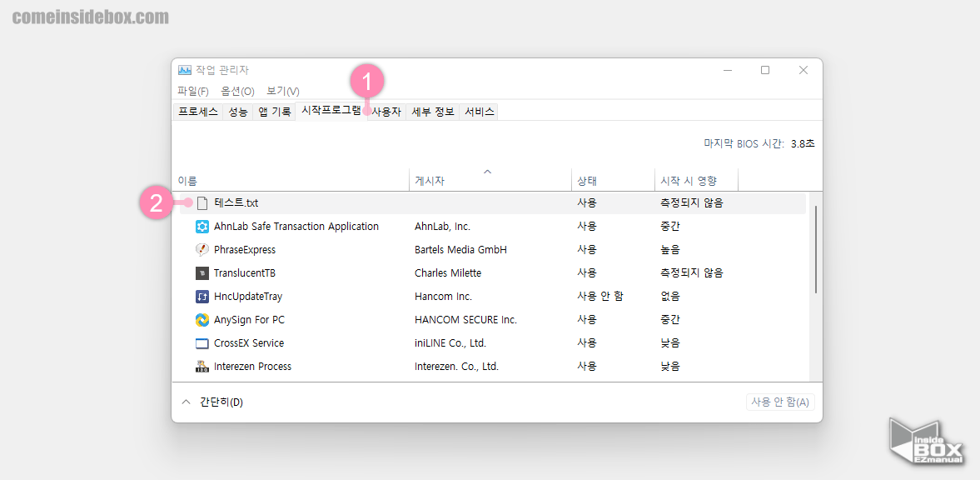This screenshot has height=480, width=980.
Task: Select the 테스트.txt file icon
Action: coord(201,202)
